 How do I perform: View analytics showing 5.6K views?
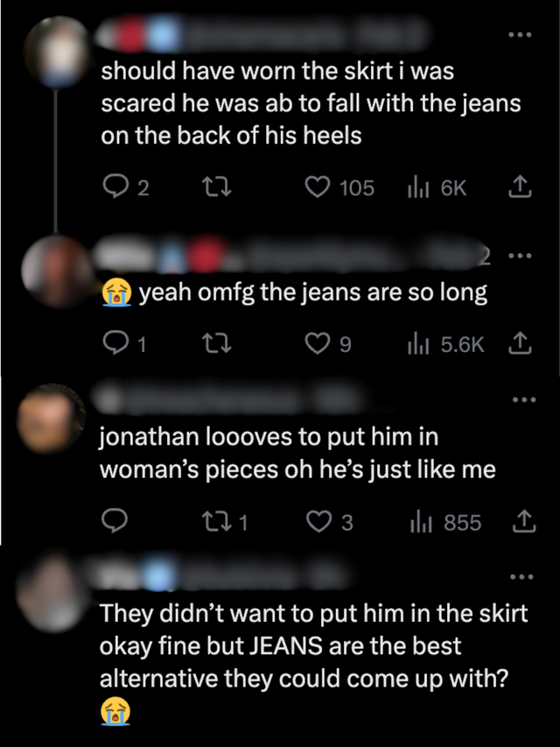pyautogui.click(x=415, y=344)
